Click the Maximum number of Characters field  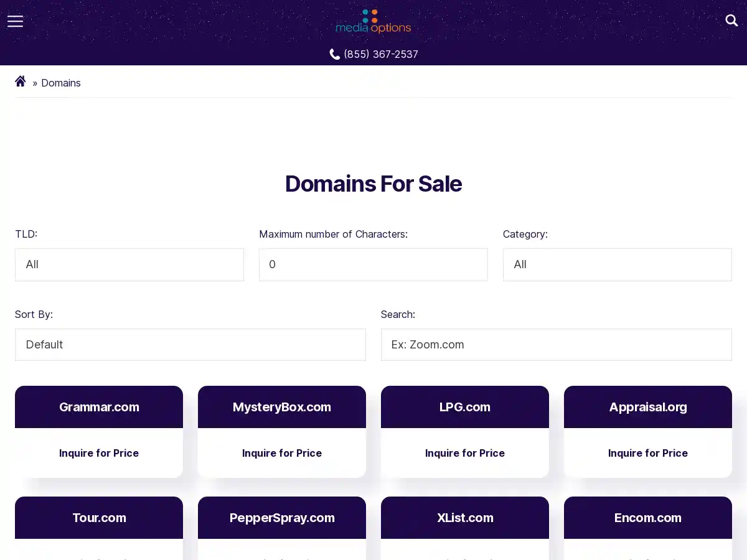[x=373, y=264]
